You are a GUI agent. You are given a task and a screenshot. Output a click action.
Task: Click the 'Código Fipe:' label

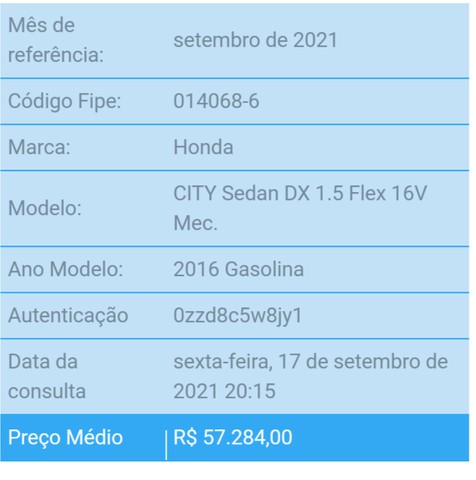point(64,101)
